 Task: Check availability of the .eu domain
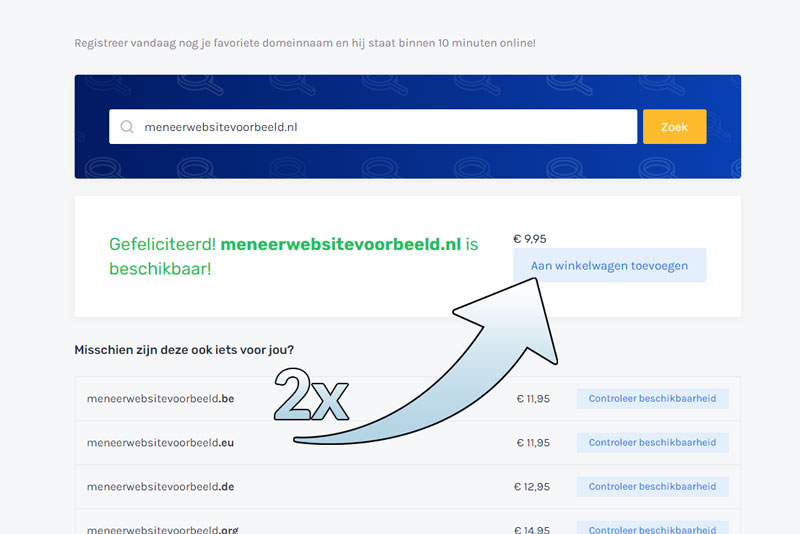pos(652,442)
